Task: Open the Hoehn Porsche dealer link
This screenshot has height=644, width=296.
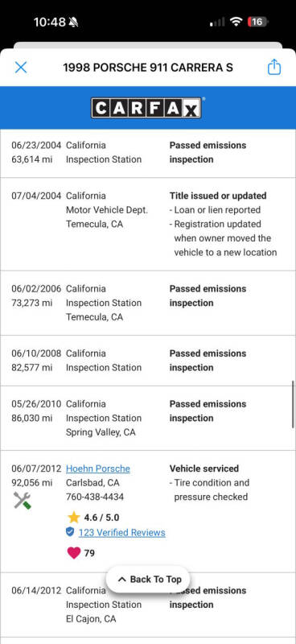Action: pos(98,469)
